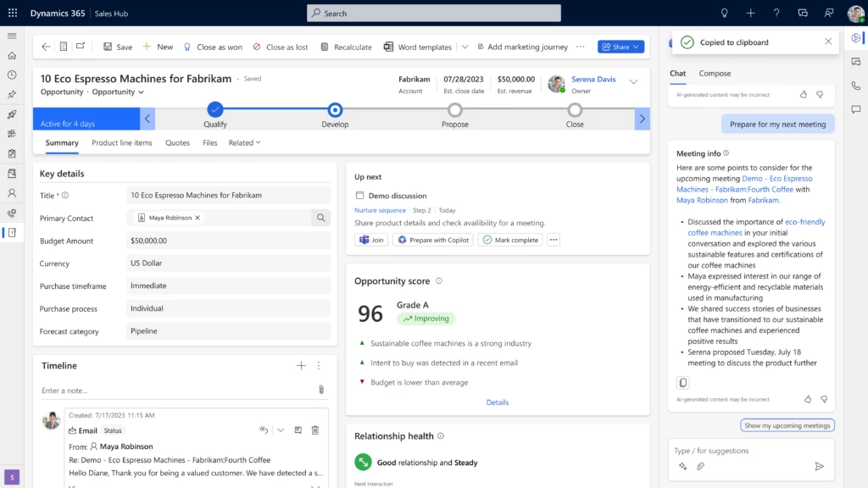868x488 pixels.
Task: Copy the Copilot meeting summary with the copy icon
Action: point(682,382)
